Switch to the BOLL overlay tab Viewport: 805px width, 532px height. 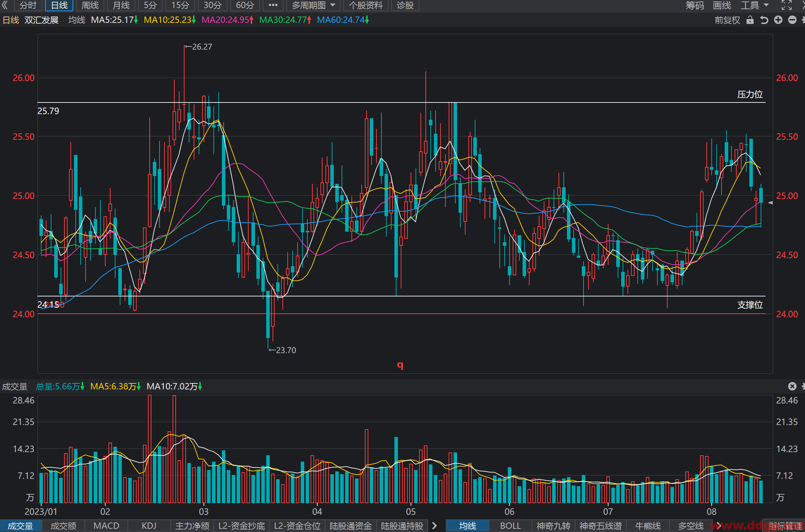tap(510, 526)
